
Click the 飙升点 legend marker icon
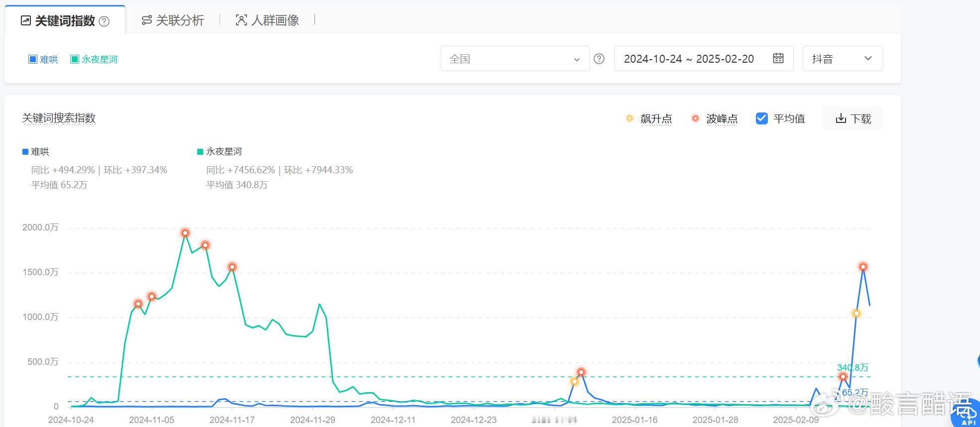point(629,118)
